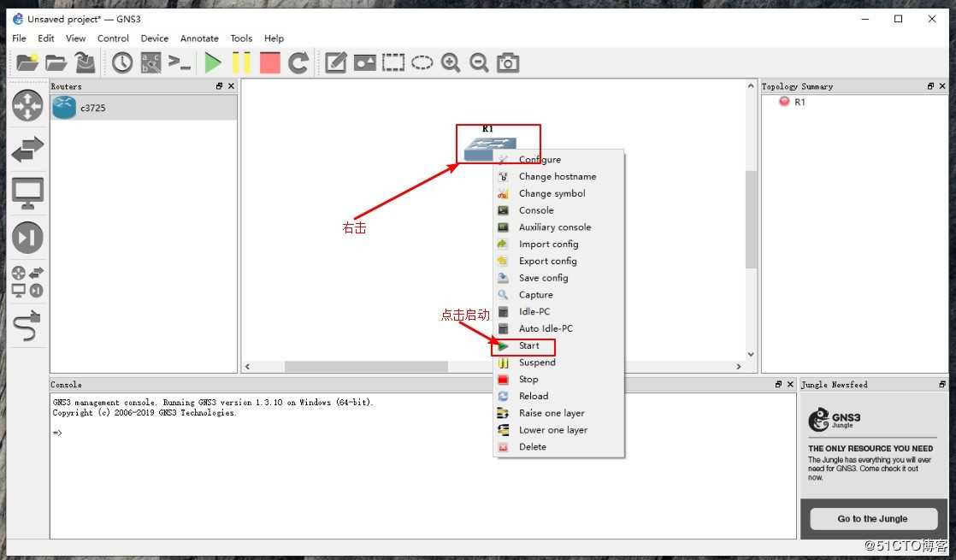Image resolution: width=956 pixels, height=560 pixels.
Task: Select R1 in Topology Summary
Action: pyautogui.click(x=800, y=103)
